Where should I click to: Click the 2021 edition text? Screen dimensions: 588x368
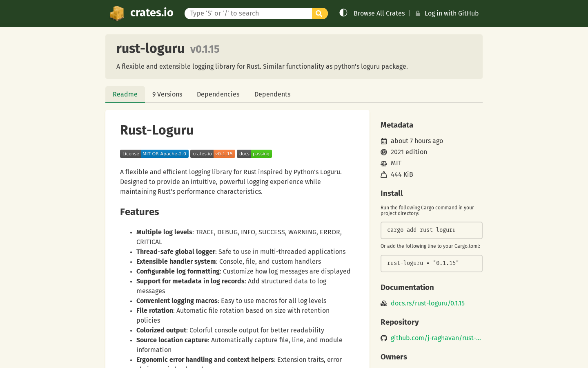[409, 152]
